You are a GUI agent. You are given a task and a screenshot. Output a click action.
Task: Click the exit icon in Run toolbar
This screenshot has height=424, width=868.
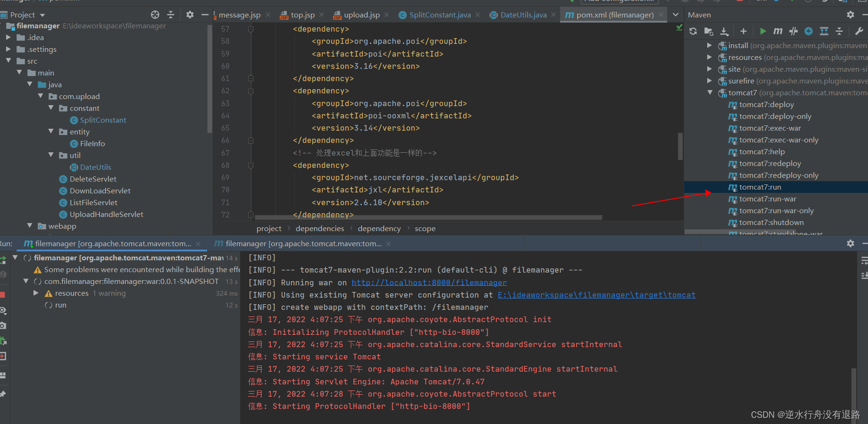point(3,356)
